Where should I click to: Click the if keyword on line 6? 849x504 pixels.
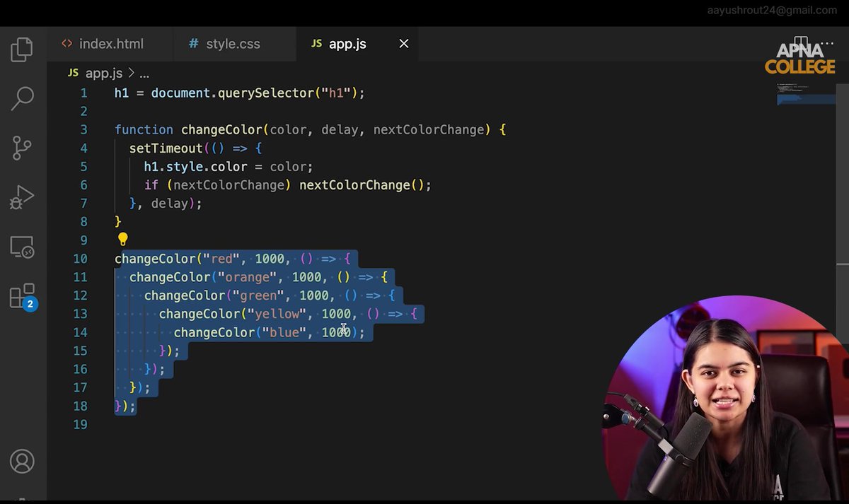click(x=151, y=184)
